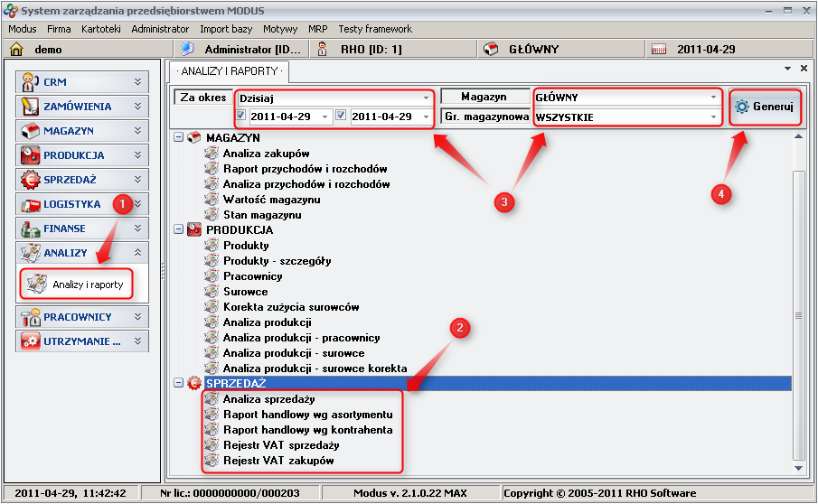Click the UTRZYMANIE gear icon
The image size is (818, 504).
coord(30,341)
